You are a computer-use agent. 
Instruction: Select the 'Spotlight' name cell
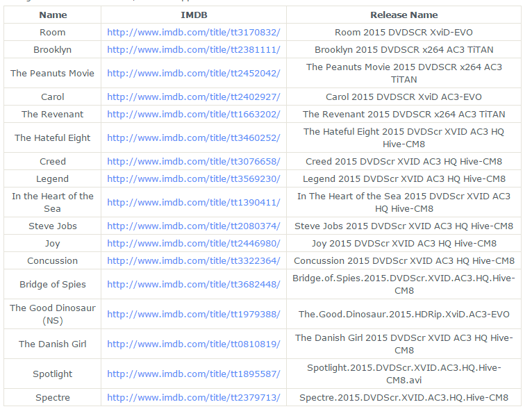pyautogui.click(x=53, y=374)
